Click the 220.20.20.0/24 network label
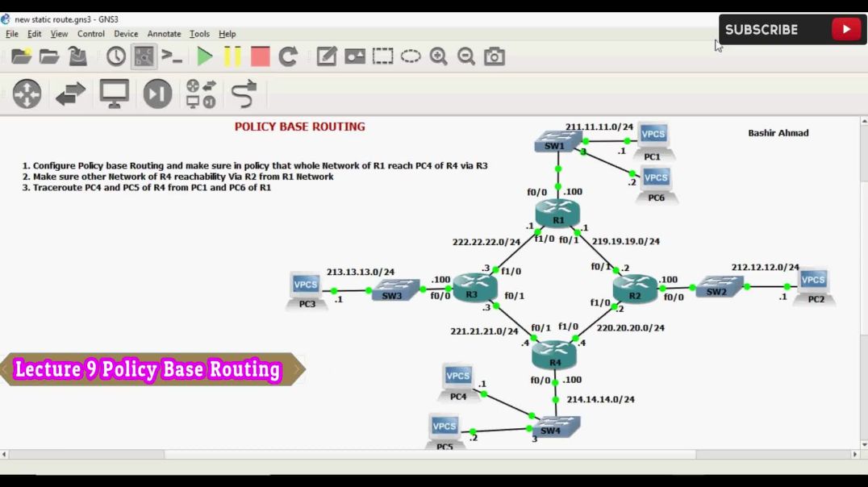The image size is (868, 487). click(x=630, y=327)
